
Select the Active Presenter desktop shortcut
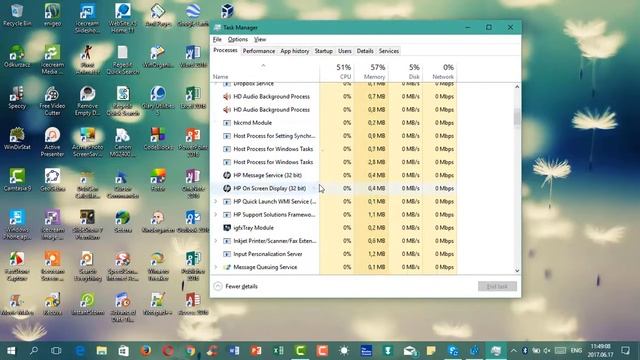point(52,142)
